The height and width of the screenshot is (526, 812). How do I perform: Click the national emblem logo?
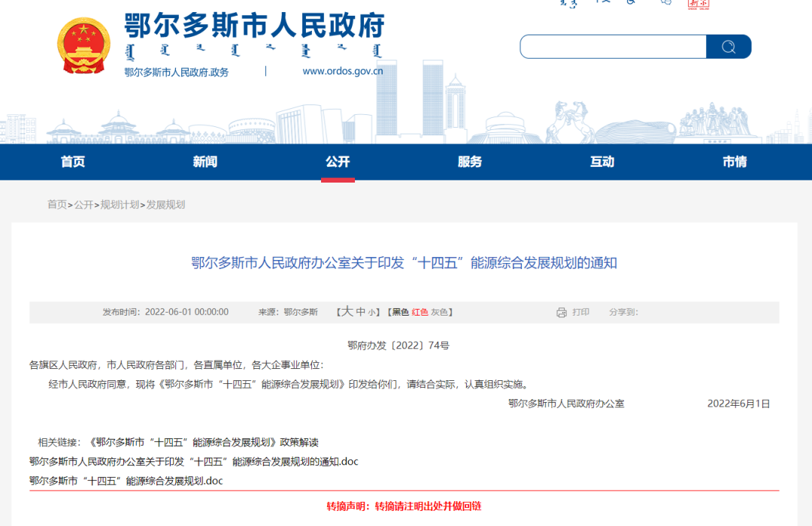pyautogui.click(x=83, y=45)
